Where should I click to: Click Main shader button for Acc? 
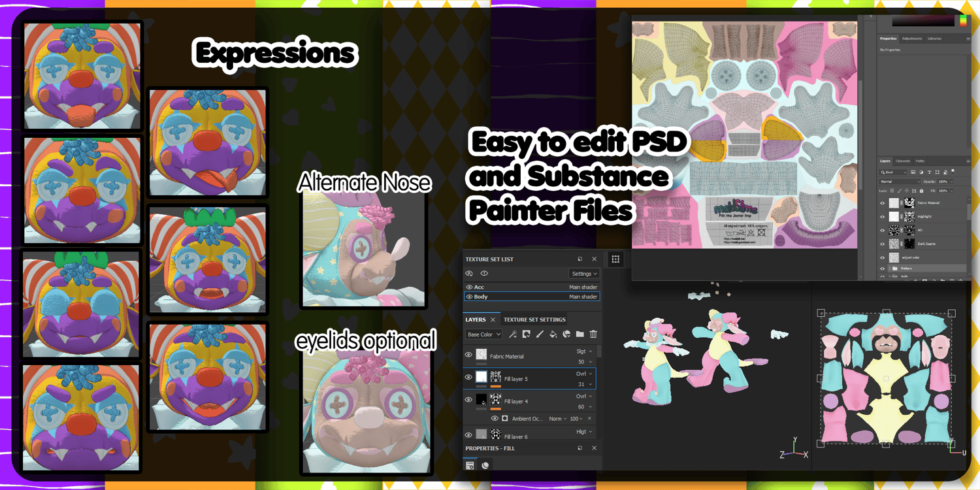pos(583,287)
